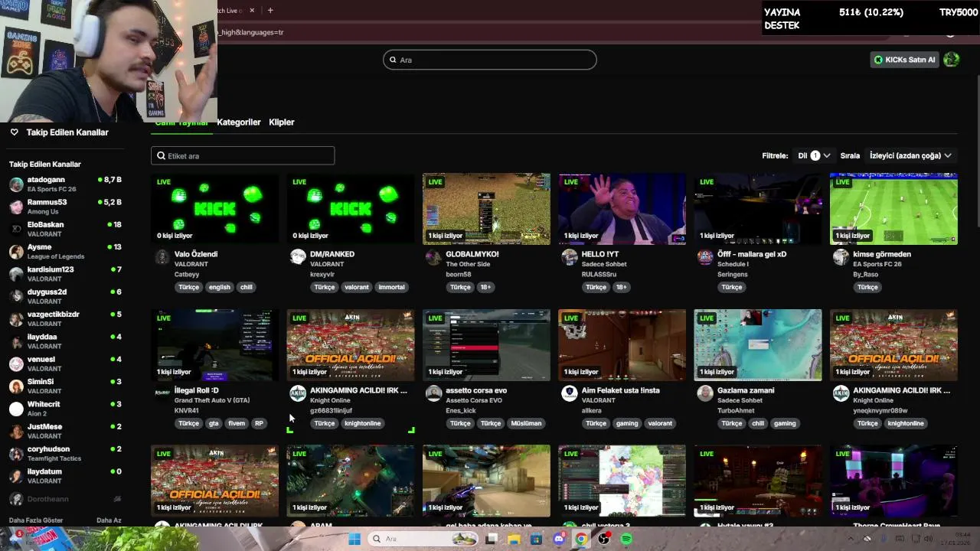The height and width of the screenshot is (551, 980).
Task: Click The Other Side category link
Action: (468, 264)
